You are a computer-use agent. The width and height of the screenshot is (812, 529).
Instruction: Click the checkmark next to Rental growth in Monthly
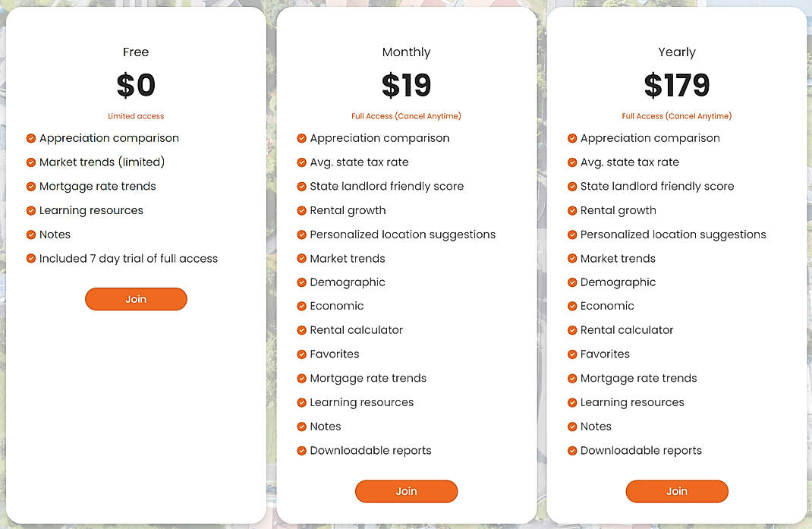(301, 210)
